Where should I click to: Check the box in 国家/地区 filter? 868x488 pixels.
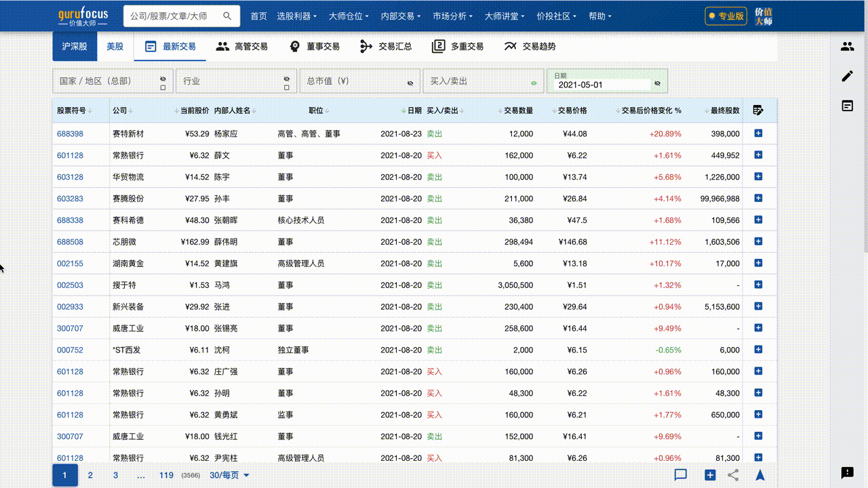[163, 87]
